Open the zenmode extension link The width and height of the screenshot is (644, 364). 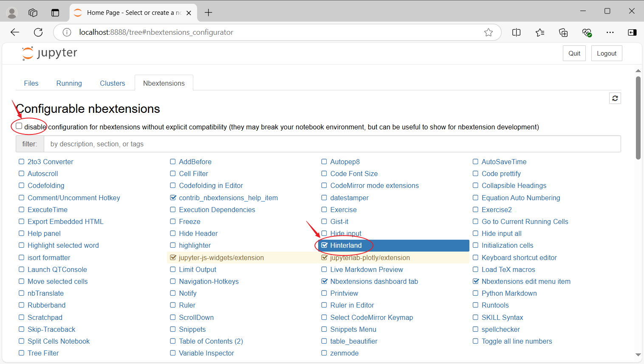click(345, 353)
